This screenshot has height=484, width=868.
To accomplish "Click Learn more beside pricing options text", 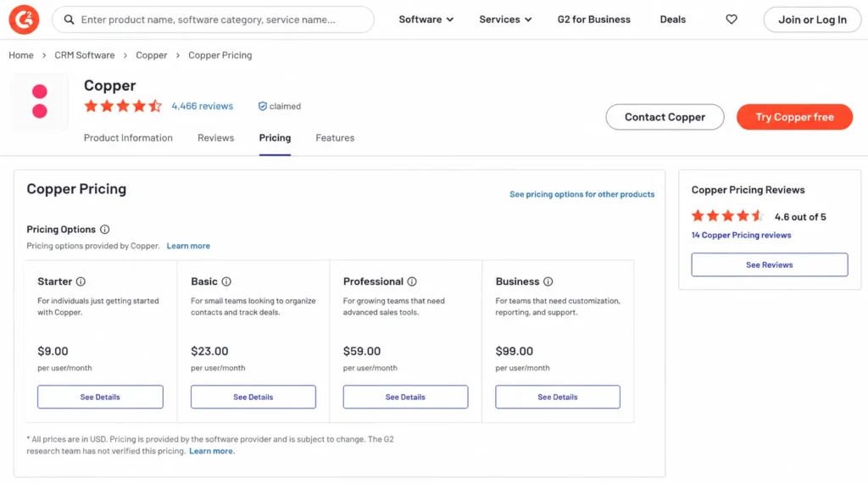I will pos(188,246).
